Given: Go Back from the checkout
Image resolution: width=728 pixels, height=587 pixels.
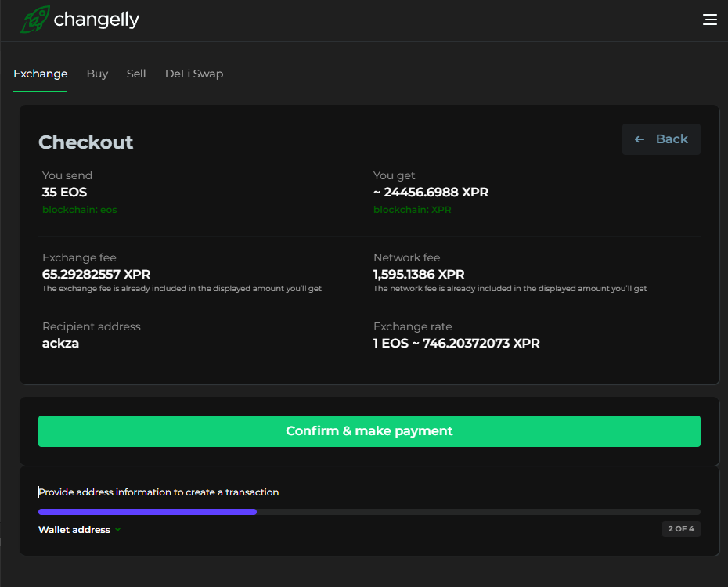Looking at the screenshot, I should coord(661,139).
